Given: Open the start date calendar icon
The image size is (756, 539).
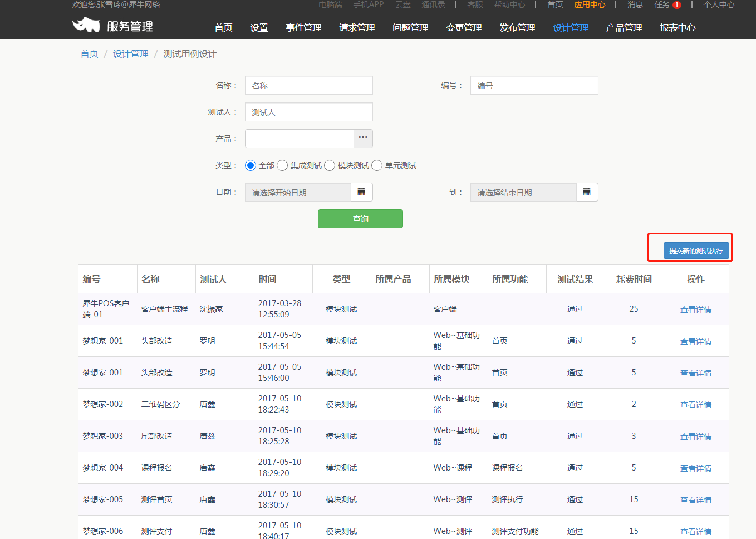Looking at the screenshot, I should pos(361,192).
